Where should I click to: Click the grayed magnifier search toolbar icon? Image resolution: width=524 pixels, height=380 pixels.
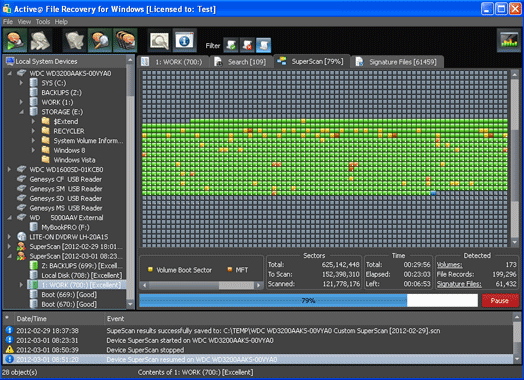[x=160, y=41]
